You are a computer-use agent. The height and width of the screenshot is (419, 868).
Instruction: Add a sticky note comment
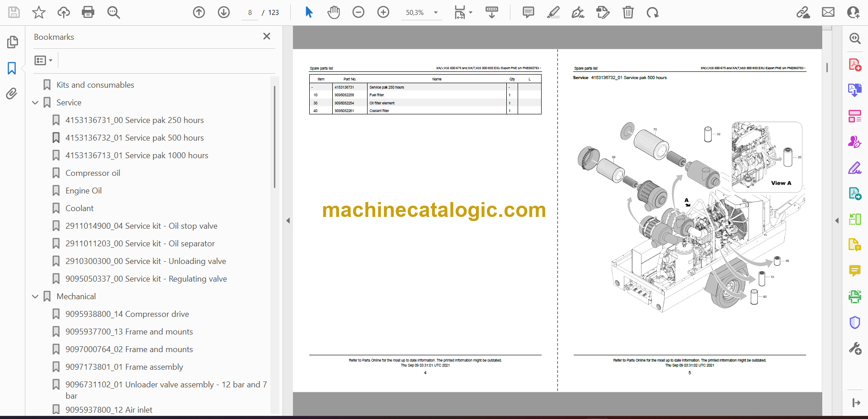pyautogui.click(x=528, y=12)
